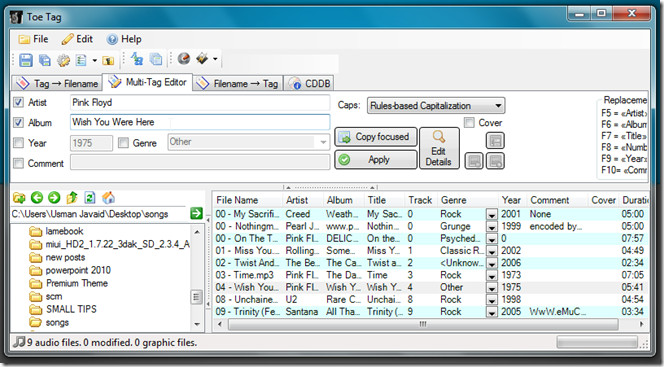The height and width of the screenshot is (367, 664).
Task: Click green go arrow beside path field
Action: click(x=196, y=213)
